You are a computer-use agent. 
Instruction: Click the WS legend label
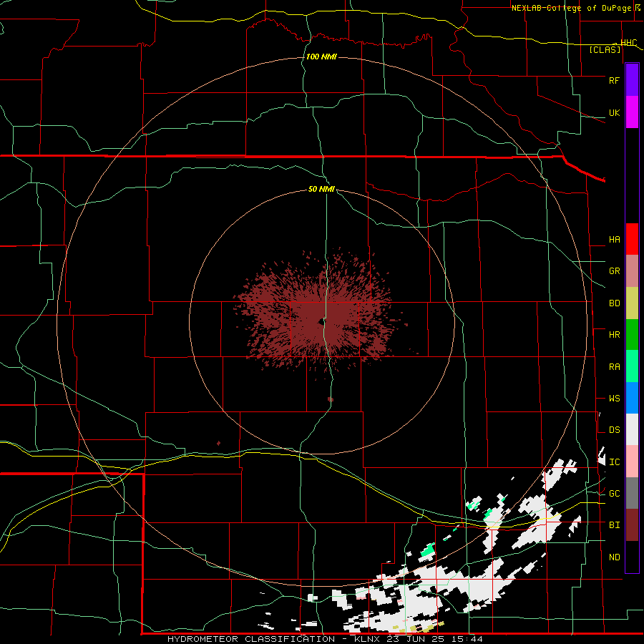pos(614,399)
